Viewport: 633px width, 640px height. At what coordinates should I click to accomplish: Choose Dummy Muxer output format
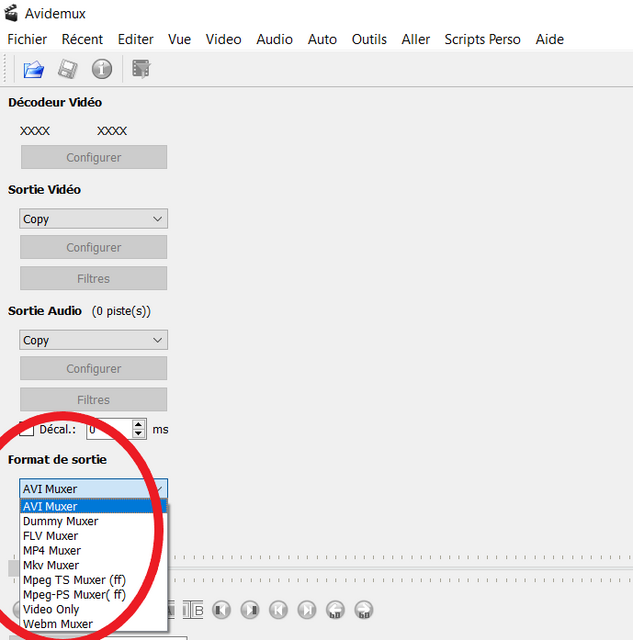click(93, 521)
